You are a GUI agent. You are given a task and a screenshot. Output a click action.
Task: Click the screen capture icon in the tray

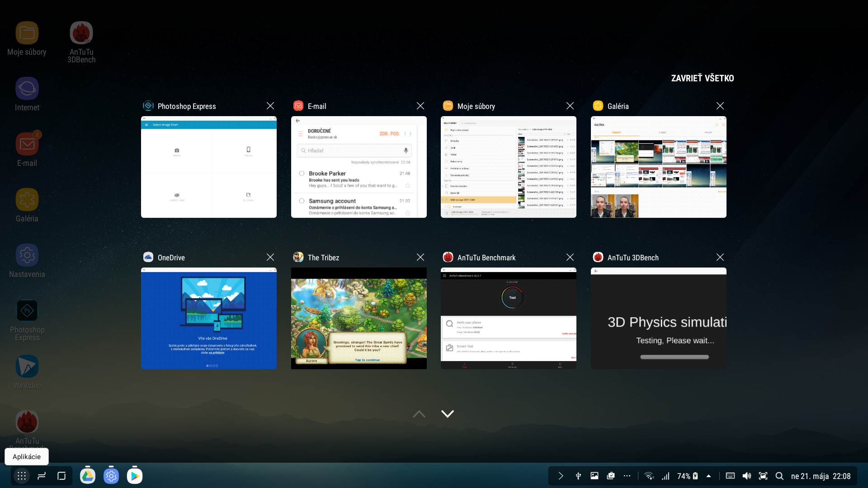[763, 476]
